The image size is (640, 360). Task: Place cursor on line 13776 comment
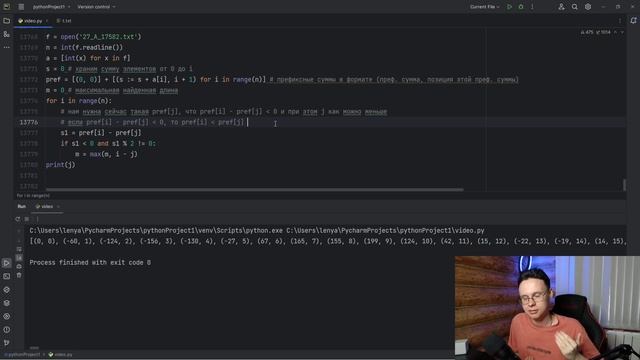(x=152, y=122)
